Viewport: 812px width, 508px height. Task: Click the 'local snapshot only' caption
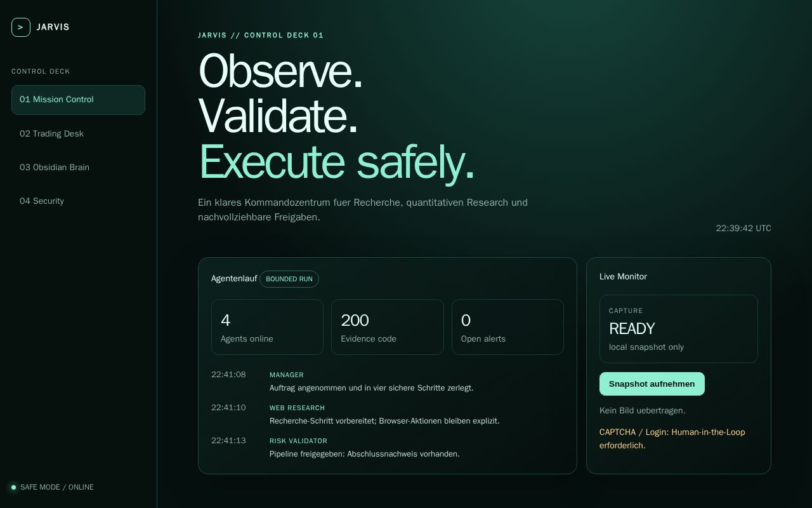[646, 347]
